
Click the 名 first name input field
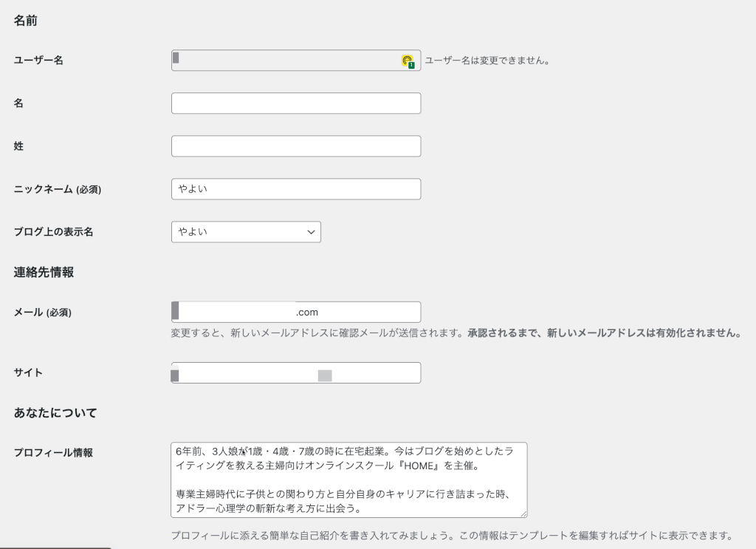pyautogui.click(x=295, y=103)
